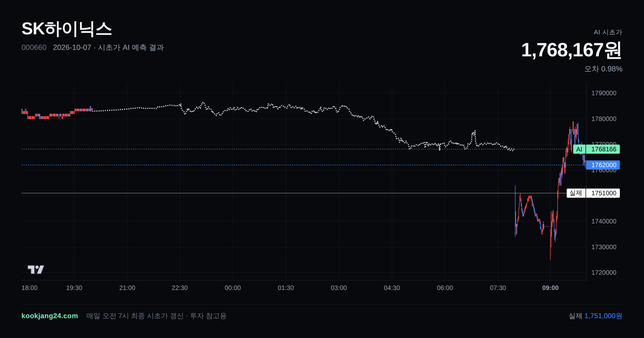This screenshot has width=644, height=338.
Task: Click the green AI price tag label
Action: [x=579, y=149]
